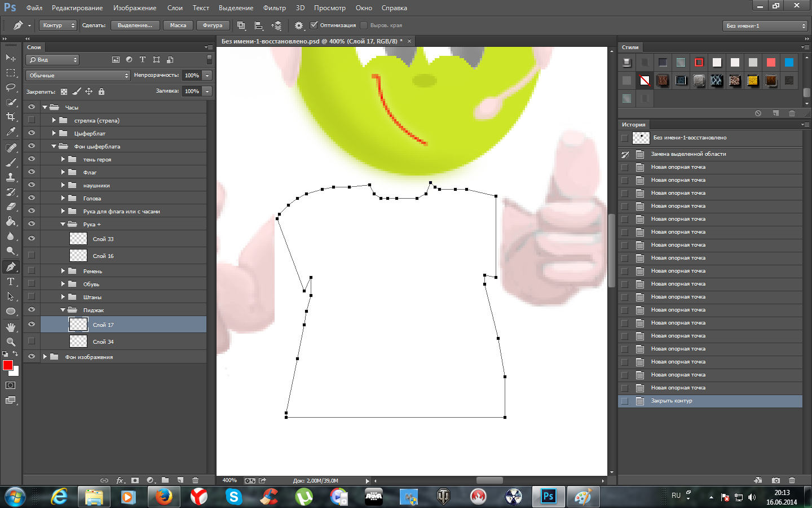The width and height of the screenshot is (812, 508).
Task: Collapse the Пиджак group
Action: (63, 310)
